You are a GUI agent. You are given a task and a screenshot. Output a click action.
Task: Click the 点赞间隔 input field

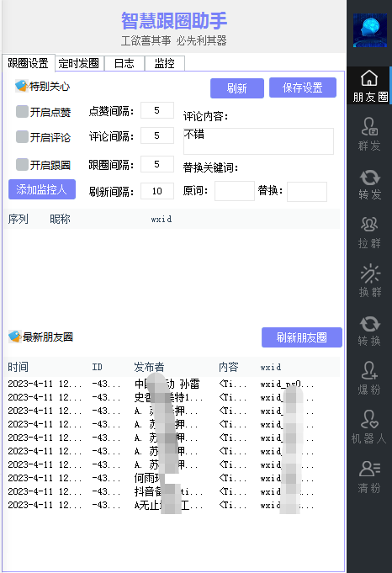point(157,110)
